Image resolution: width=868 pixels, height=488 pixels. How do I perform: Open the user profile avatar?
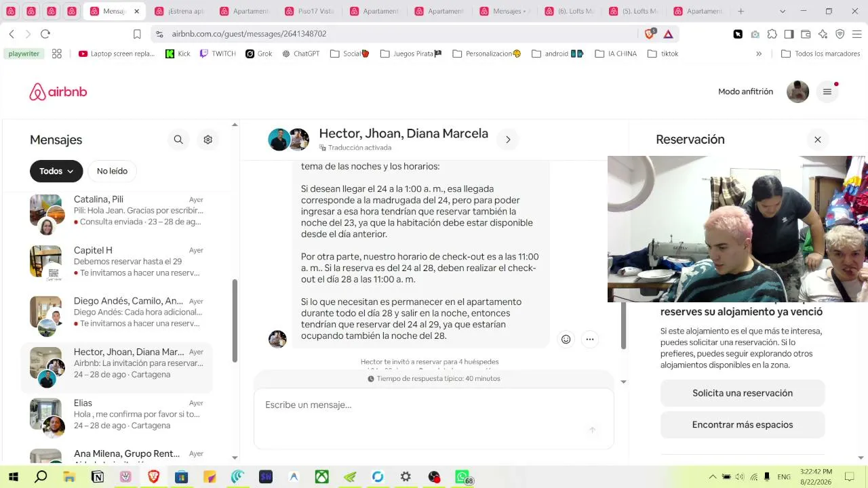tap(797, 91)
